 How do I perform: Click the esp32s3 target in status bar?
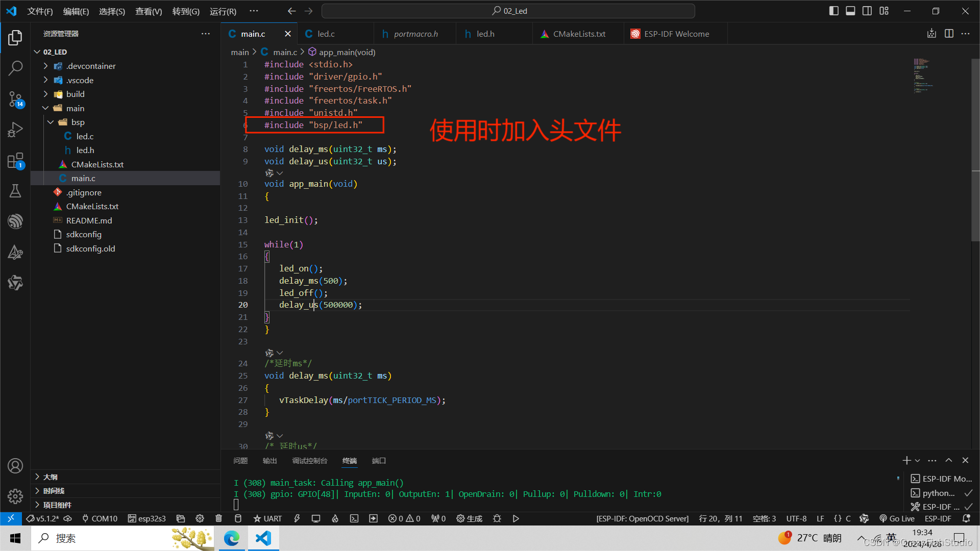pos(147,518)
